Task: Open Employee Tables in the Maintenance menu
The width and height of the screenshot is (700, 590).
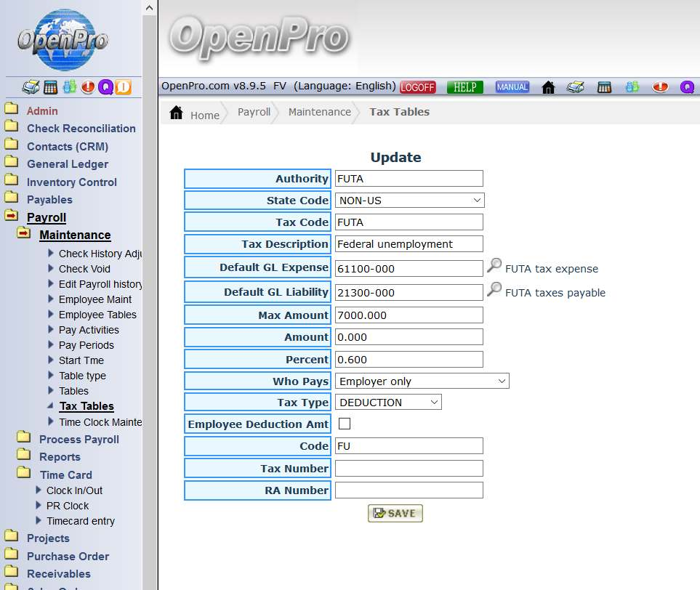Action: 97,315
